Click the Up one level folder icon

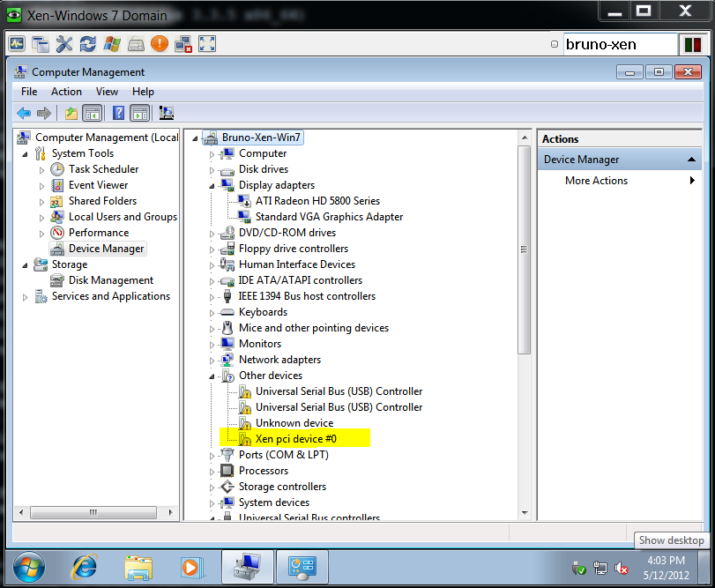(71, 113)
